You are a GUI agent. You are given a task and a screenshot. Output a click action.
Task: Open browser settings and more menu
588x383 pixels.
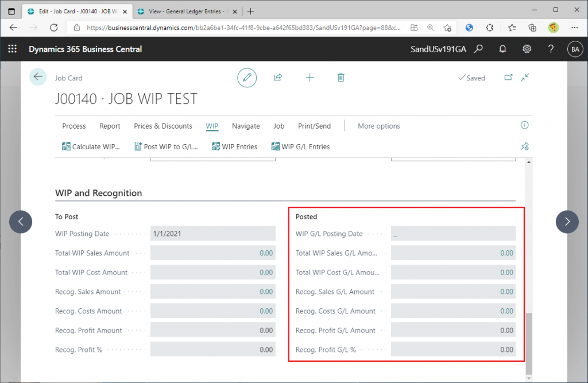click(574, 28)
